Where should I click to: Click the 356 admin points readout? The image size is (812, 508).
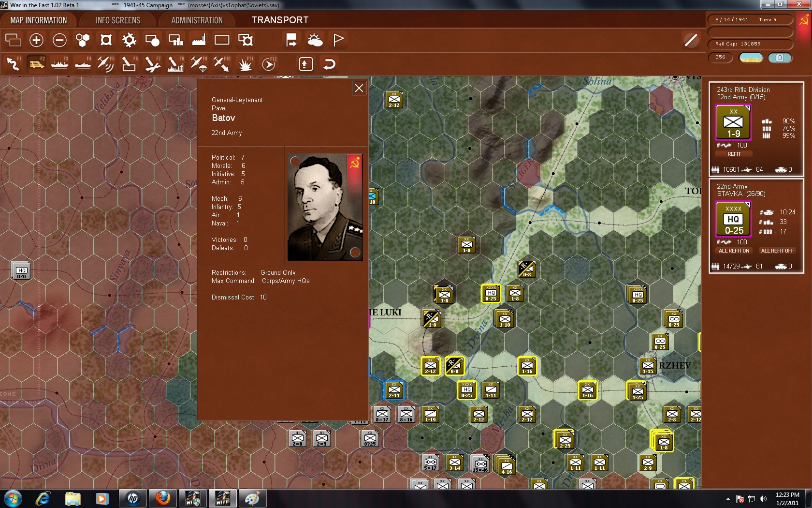720,58
